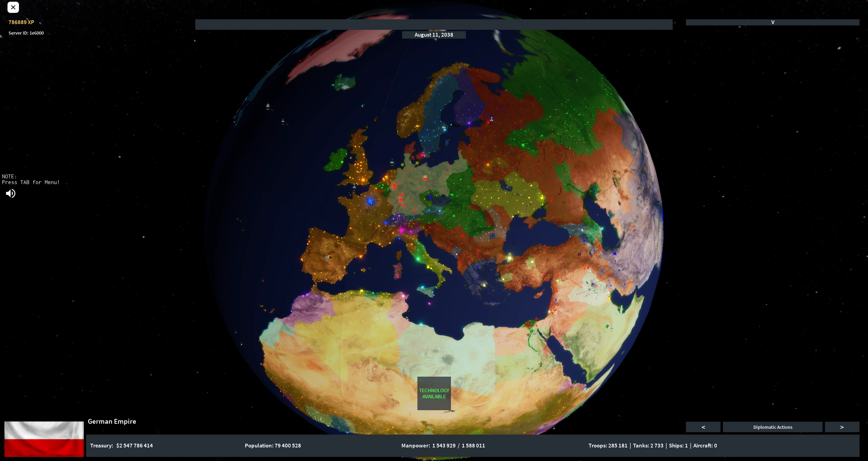Click the unit marker in the English Channel
The height and width of the screenshot is (461, 868).
tap(354, 187)
